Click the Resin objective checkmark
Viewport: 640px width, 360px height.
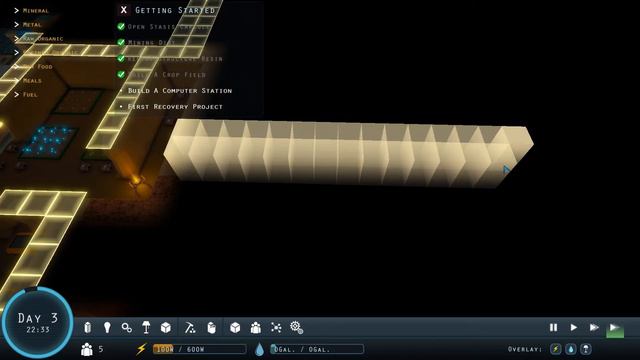click(x=121, y=58)
